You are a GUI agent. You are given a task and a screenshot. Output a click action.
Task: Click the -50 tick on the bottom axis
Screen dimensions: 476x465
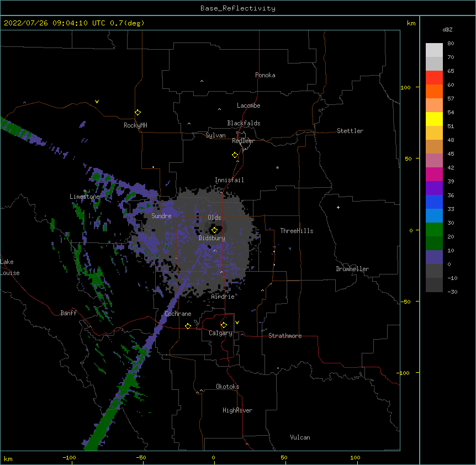141,457
